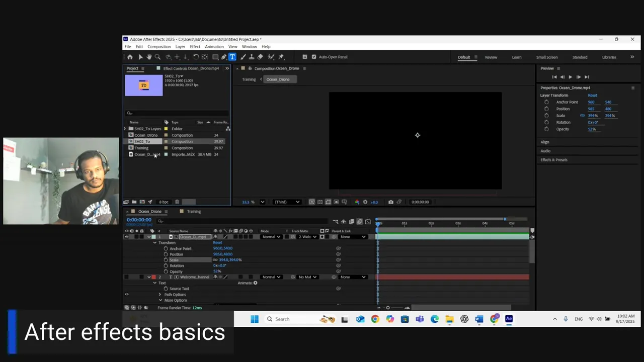Click the timeline zoom slider handle
644x362 pixels.
pos(388,308)
